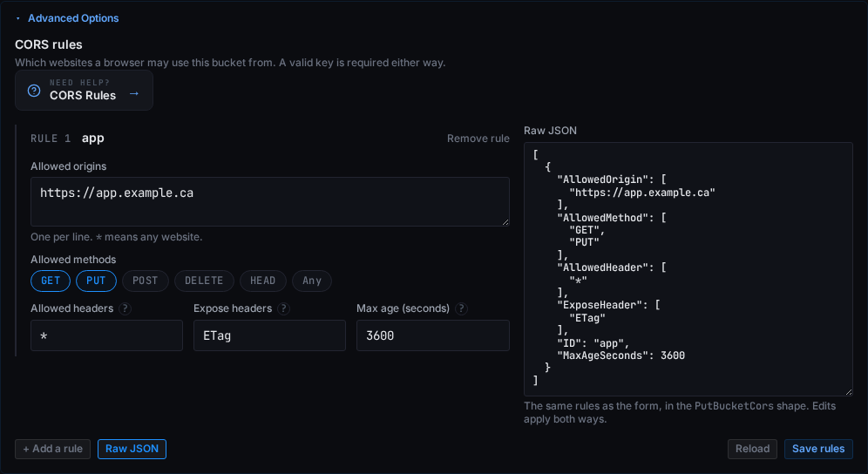Click resize handle of Raw JSON editor

[849, 391]
